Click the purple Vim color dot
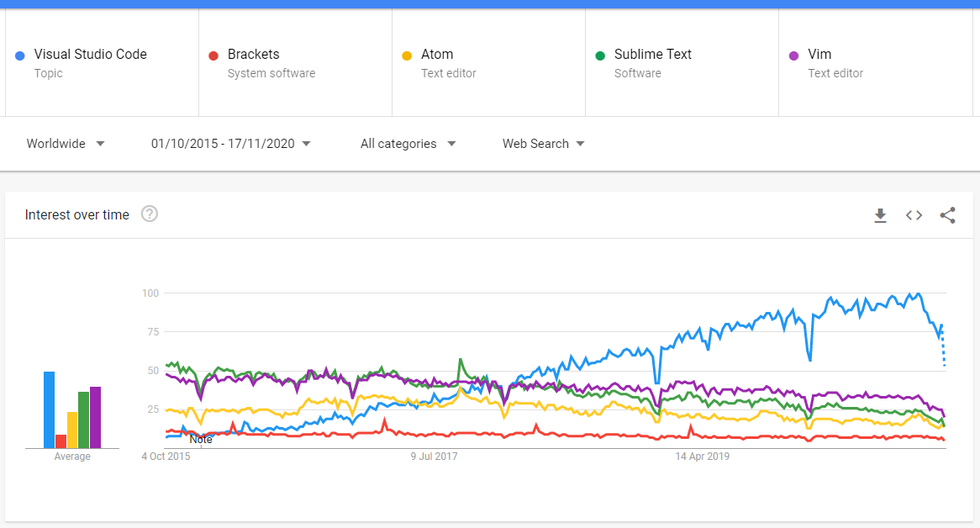 pyautogui.click(x=793, y=55)
